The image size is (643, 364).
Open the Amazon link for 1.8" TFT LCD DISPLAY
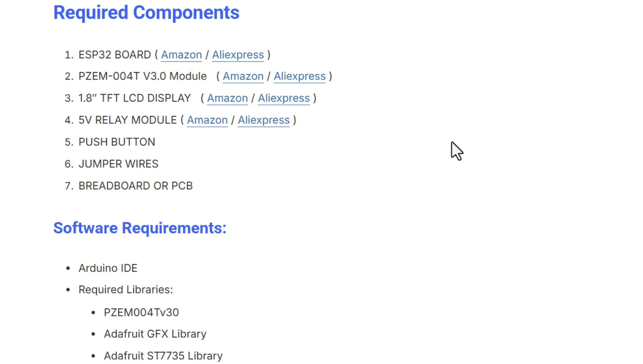tap(227, 98)
